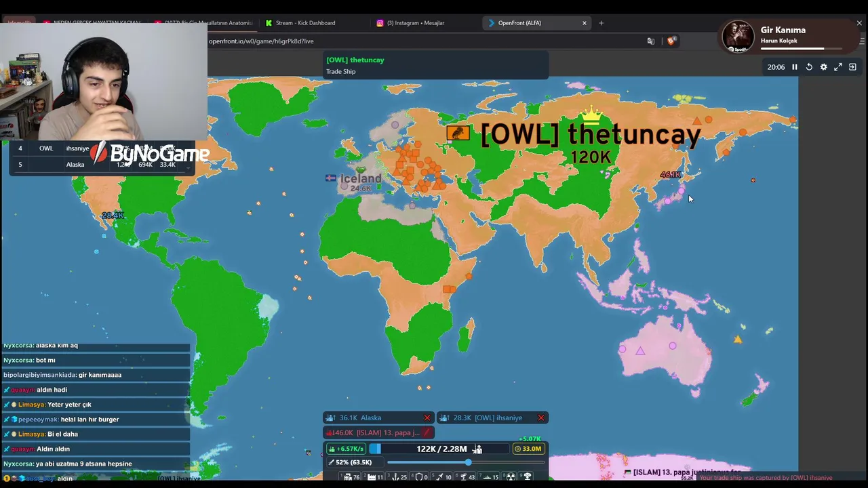Click the troop rate +6.57K/s indicator
This screenshot has width=868, height=488.
346,449
